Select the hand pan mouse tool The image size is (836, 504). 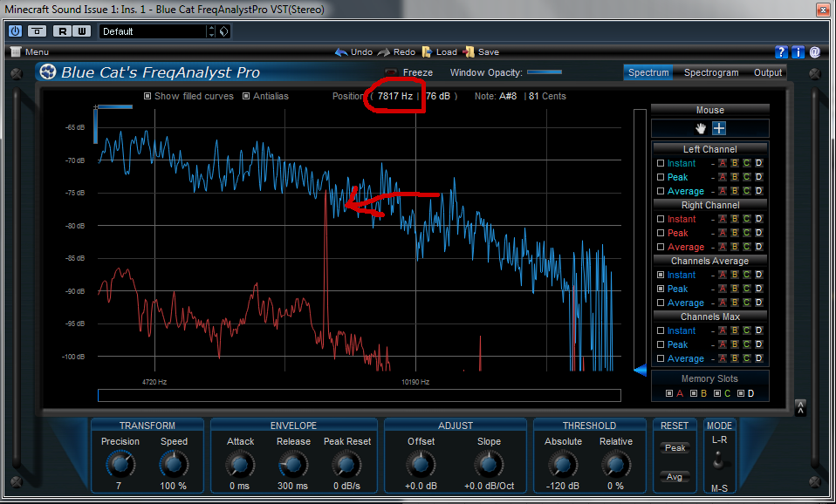[701, 128]
